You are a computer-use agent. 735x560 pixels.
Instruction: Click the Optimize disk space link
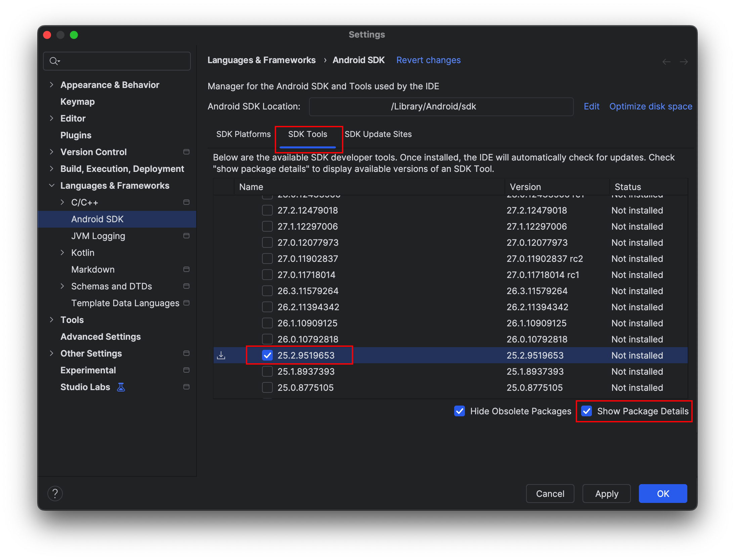pos(650,106)
